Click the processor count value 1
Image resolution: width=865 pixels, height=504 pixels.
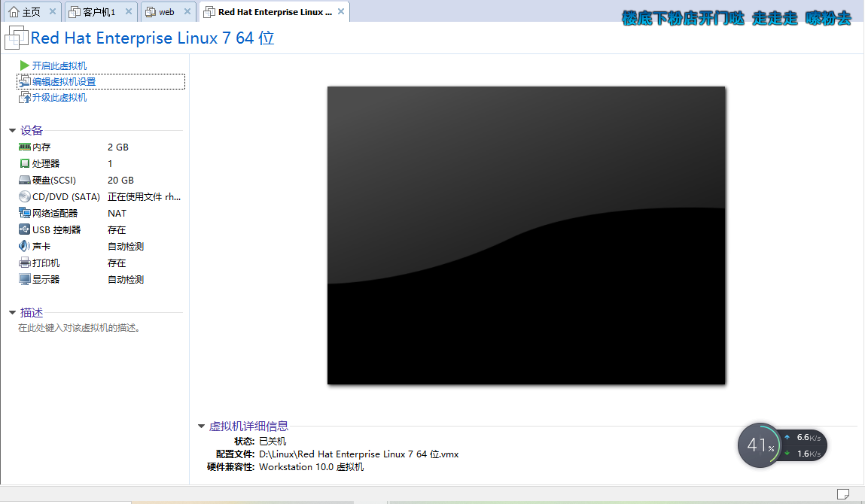coord(111,164)
